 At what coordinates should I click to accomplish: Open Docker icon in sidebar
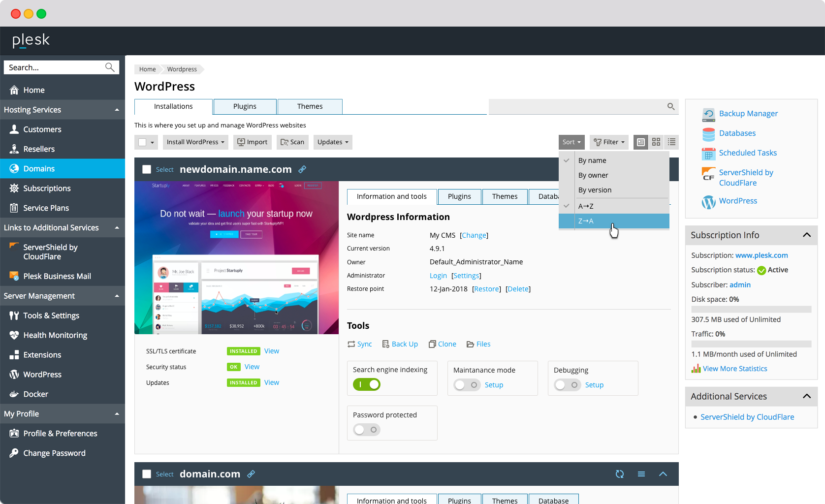click(14, 394)
